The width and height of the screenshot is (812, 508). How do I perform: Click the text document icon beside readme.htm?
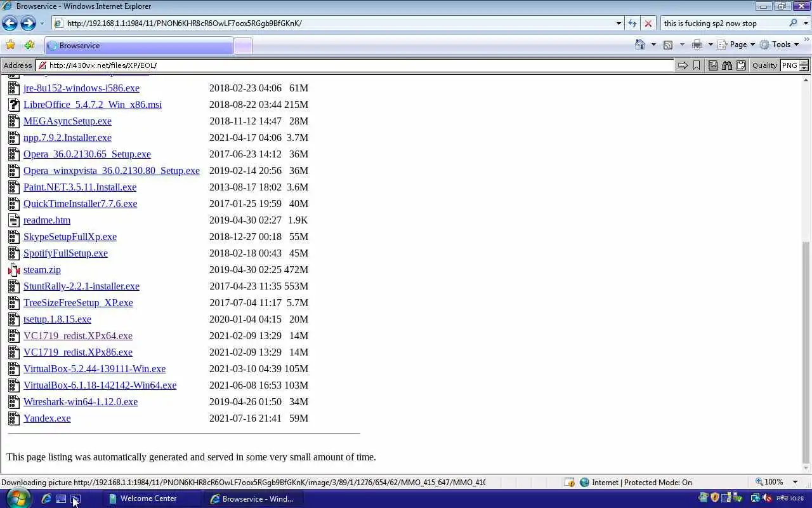click(14, 220)
